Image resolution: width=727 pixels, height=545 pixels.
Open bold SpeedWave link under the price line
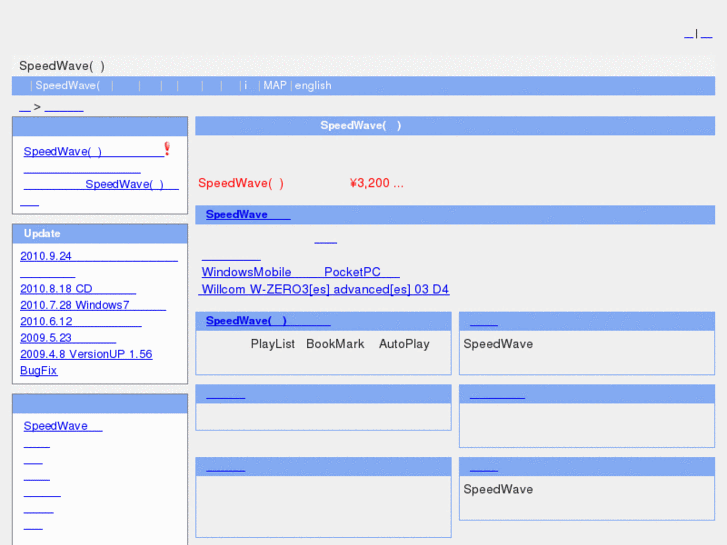(248, 214)
